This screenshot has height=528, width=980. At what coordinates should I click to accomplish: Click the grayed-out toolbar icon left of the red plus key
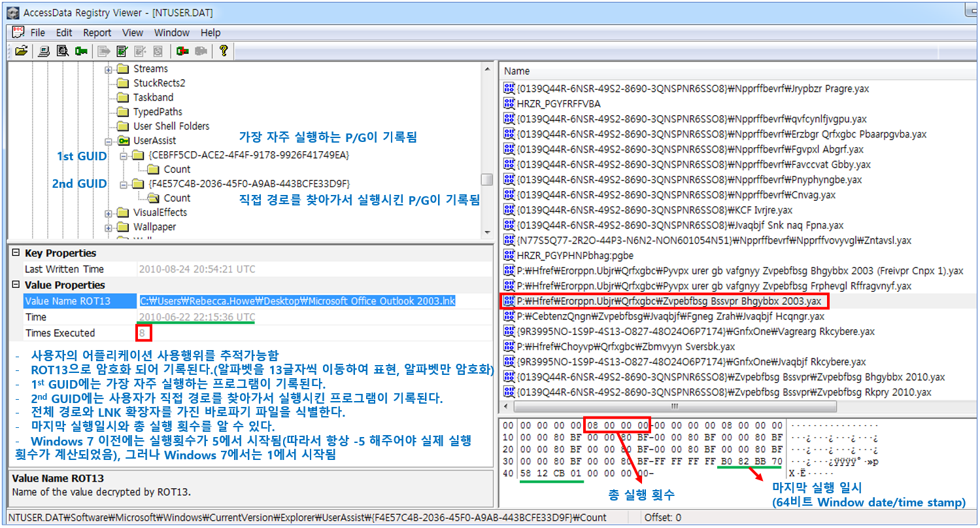pyautogui.click(x=158, y=50)
